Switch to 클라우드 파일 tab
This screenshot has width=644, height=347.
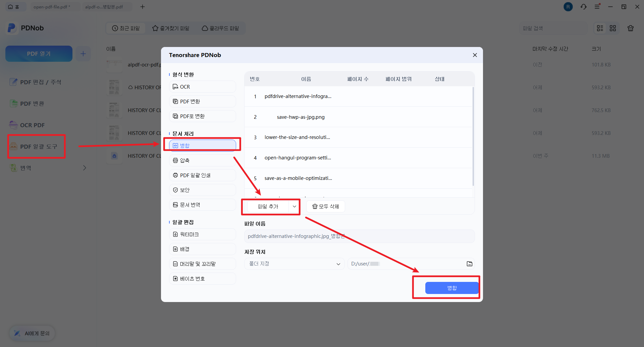pyautogui.click(x=220, y=28)
